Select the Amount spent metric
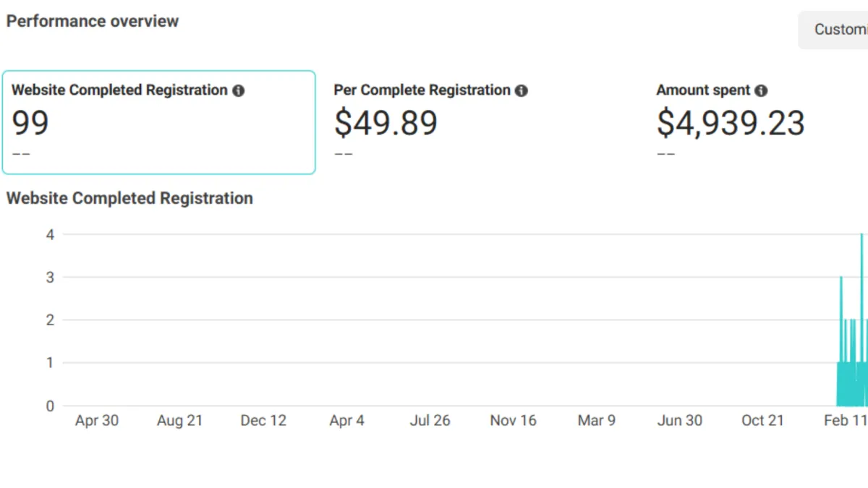This screenshot has height=488, width=868. tap(703, 90)
